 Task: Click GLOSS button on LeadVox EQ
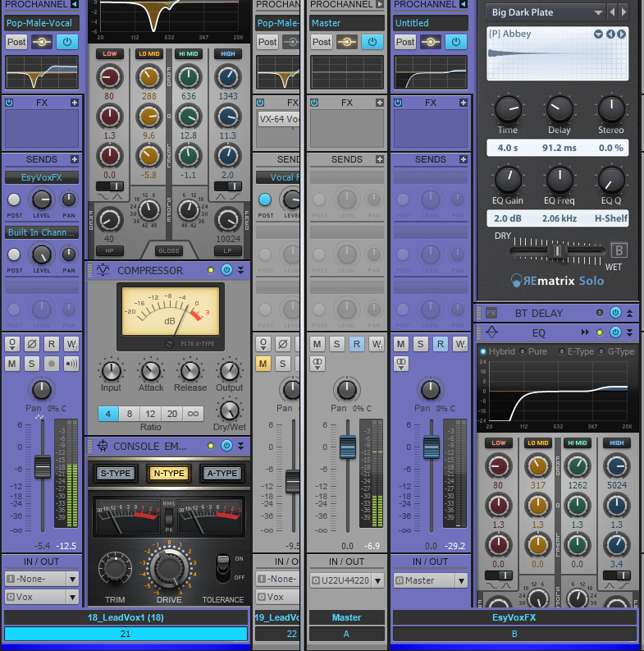pyautogui.click(x=169, y=250)
